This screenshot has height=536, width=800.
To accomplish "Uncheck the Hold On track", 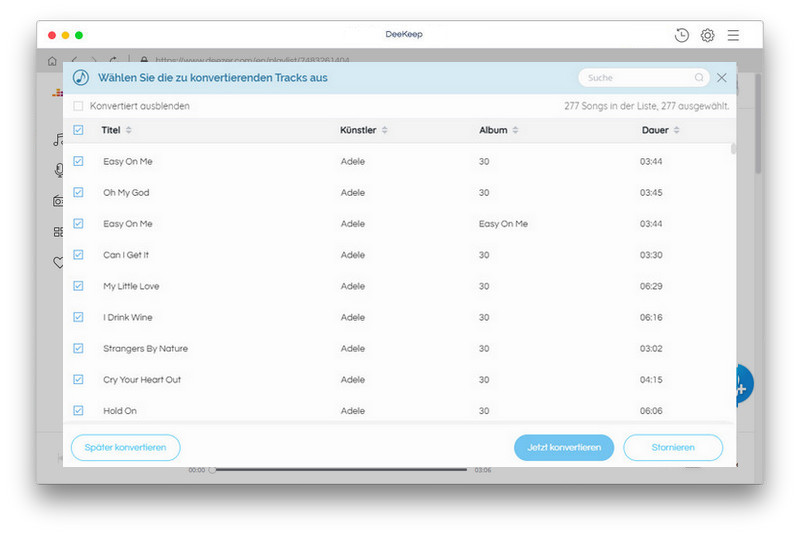I will click(x=78, y=410).
